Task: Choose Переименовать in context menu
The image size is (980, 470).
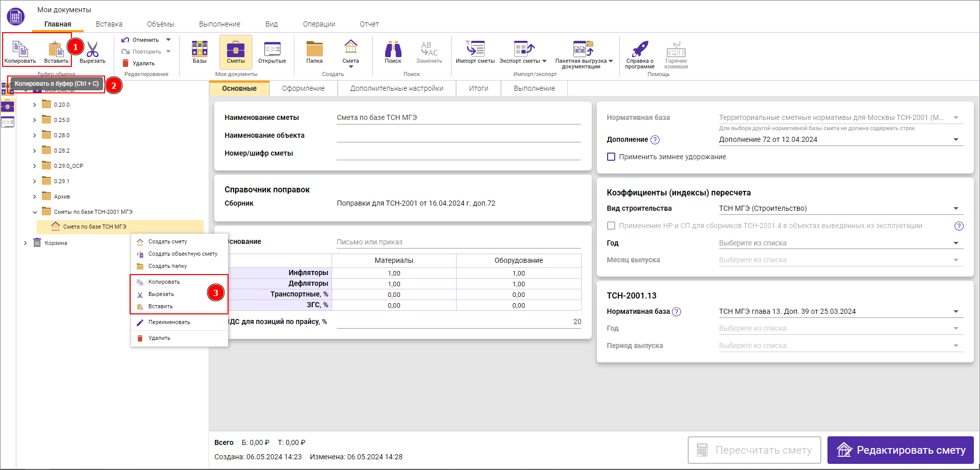Action: pos(179,322)
